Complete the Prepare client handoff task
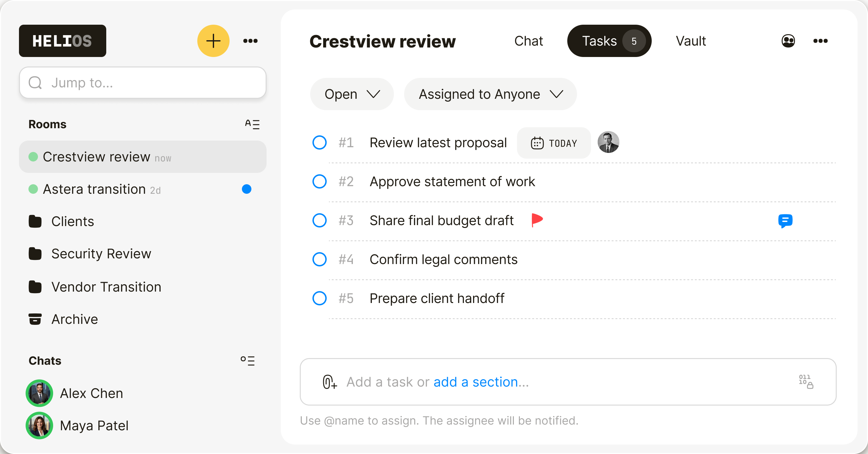 [319, 298]
